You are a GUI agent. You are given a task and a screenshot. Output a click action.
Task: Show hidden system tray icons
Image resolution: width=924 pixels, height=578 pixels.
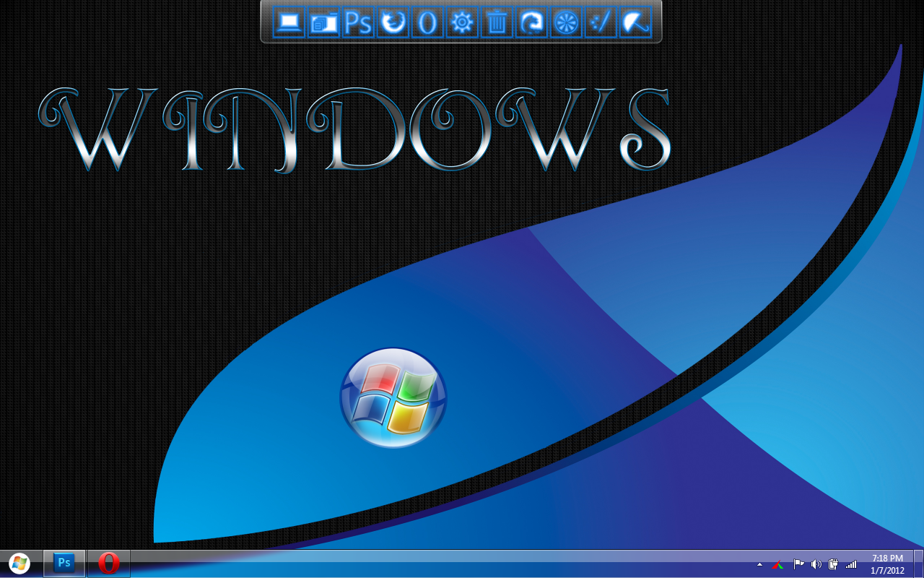(759, 564)
